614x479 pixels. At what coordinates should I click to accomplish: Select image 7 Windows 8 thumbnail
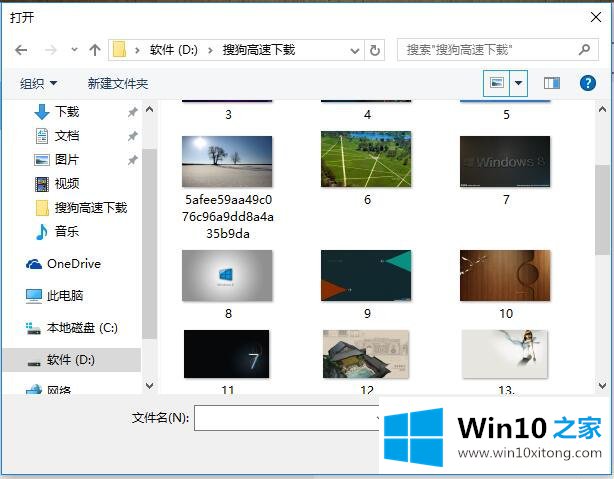[x=505, y=161]
